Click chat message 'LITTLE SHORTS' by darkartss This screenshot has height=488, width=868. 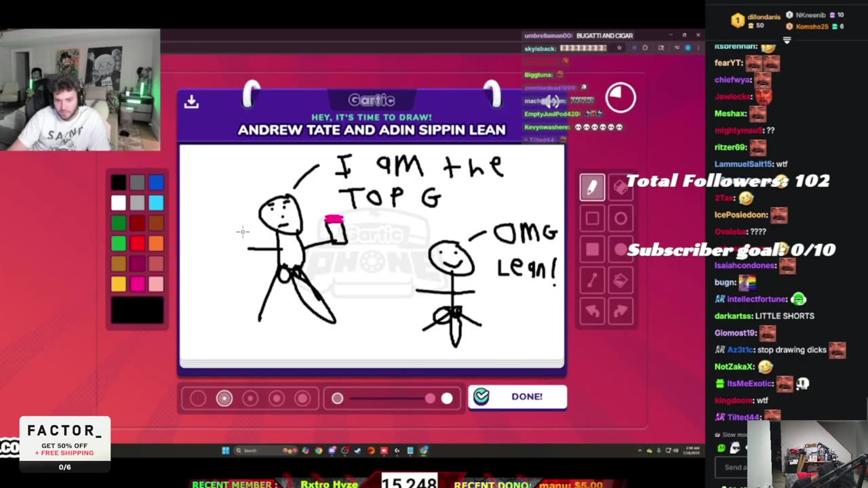[785, 316]
